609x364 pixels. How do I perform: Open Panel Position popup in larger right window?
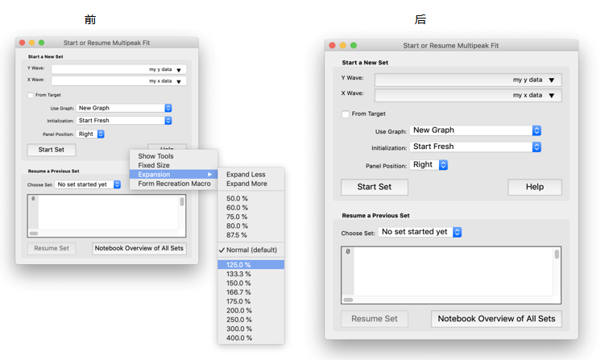click(429, 164)
